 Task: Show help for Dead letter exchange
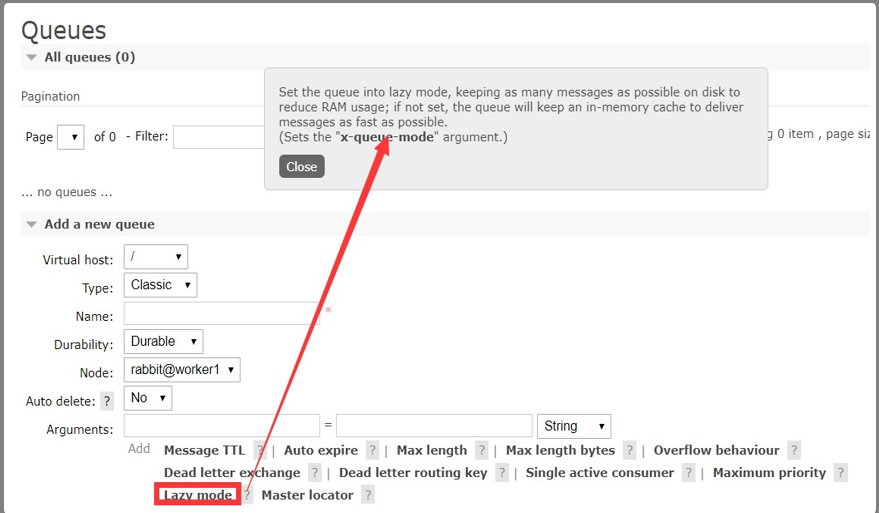[x=315, y=473]
